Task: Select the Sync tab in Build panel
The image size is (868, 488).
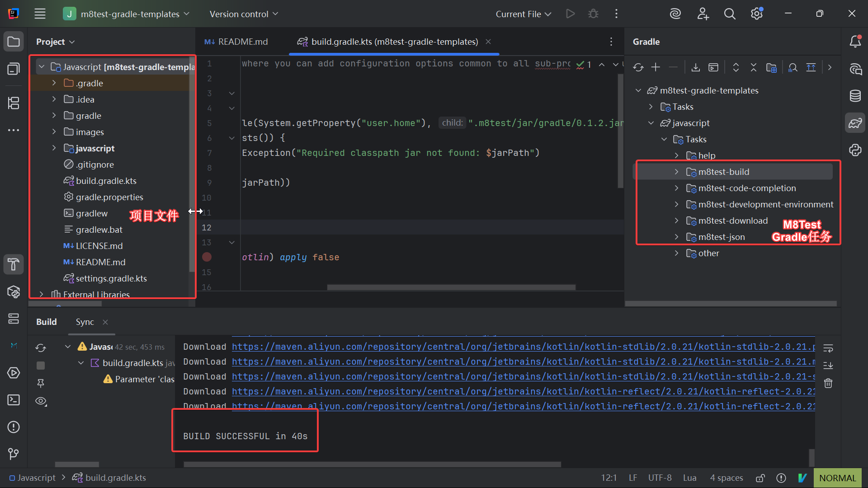Action: click(x=85, y=322)
